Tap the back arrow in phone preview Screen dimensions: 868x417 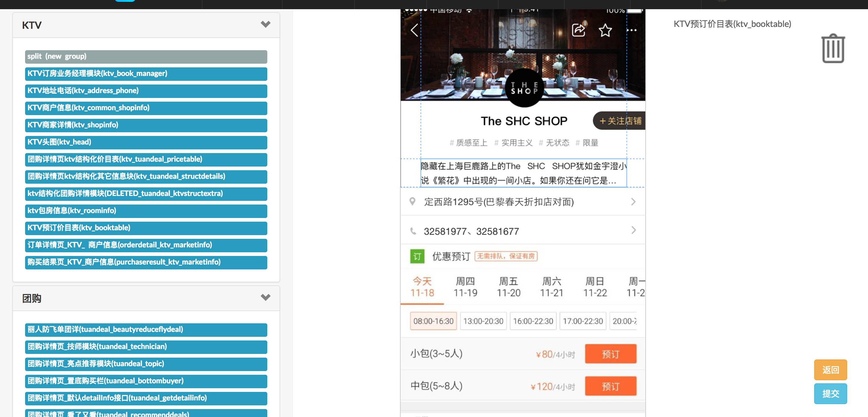(x=414, y=30)
